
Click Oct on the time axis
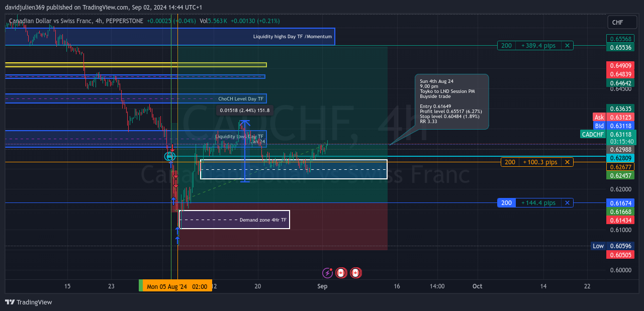[x=477, y=286]
